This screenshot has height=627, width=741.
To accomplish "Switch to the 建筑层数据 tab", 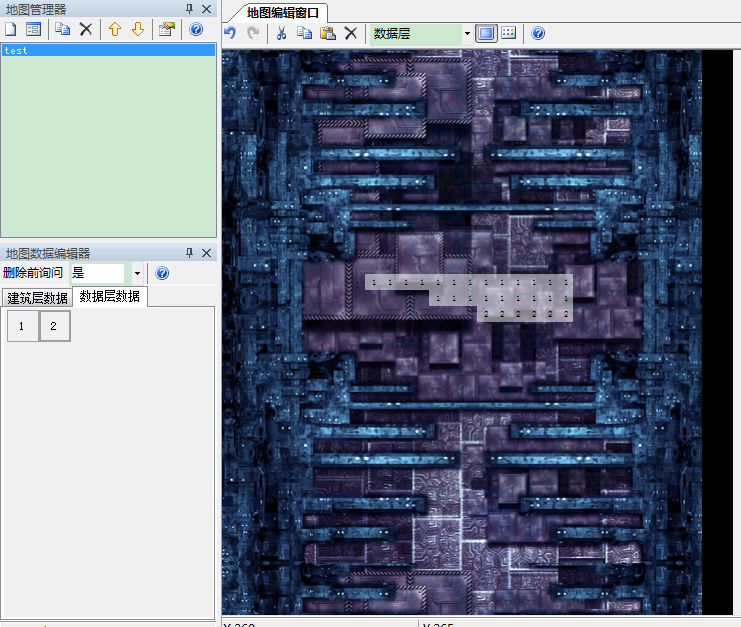I will [x=37, y=298].
